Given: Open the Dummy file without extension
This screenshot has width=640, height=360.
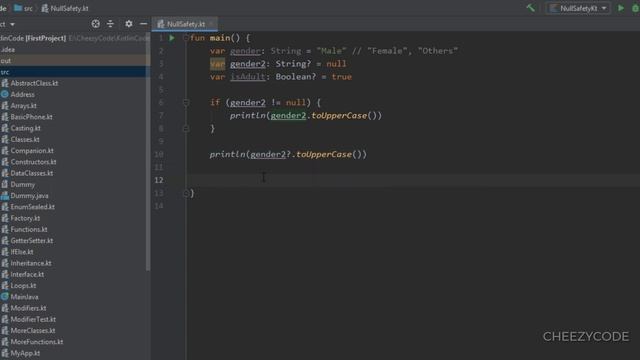Looking at the screenshot, I should click(22, 184).
